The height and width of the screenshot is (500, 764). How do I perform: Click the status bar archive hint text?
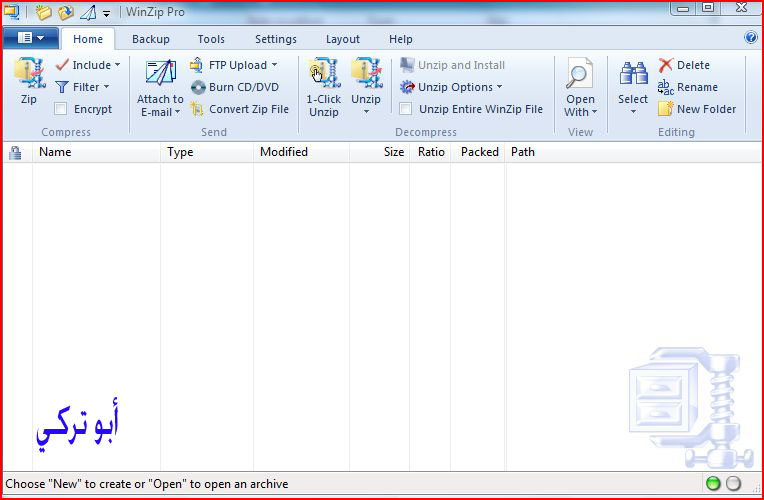click(x=147, y=484)
